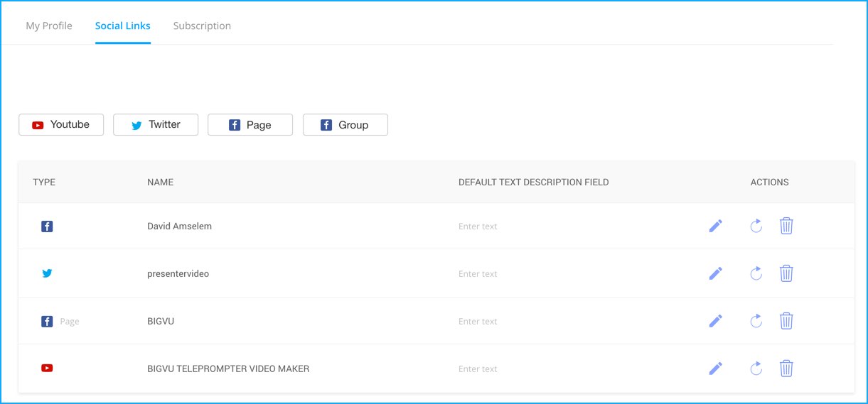Screen dimensions: 868x404
Task: Click the Facebook Page icon in BIGVU row
Action: (47, 322)
